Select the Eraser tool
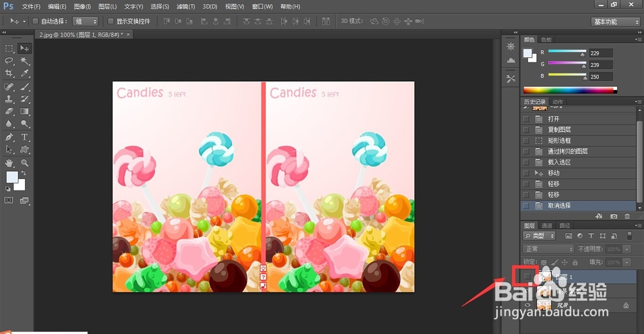Screen dimensions: 644x334 click(x=9, y=111)
